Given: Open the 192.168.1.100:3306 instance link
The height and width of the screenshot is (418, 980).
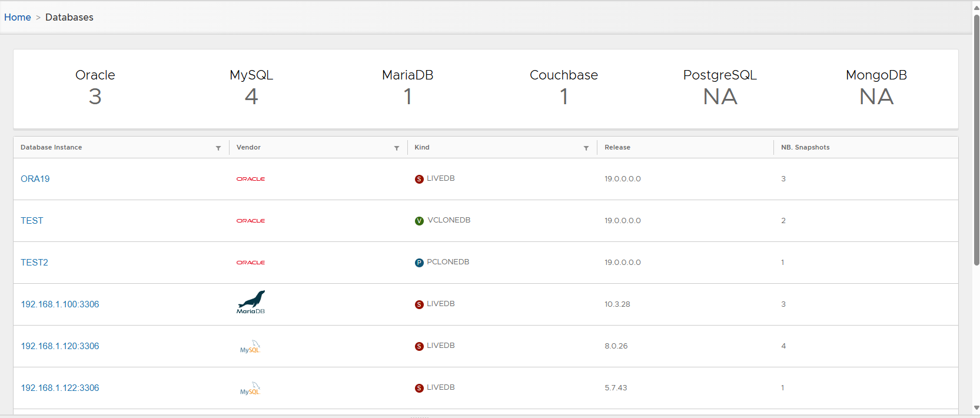Looking at the screenshot, I should click(60, 304).
